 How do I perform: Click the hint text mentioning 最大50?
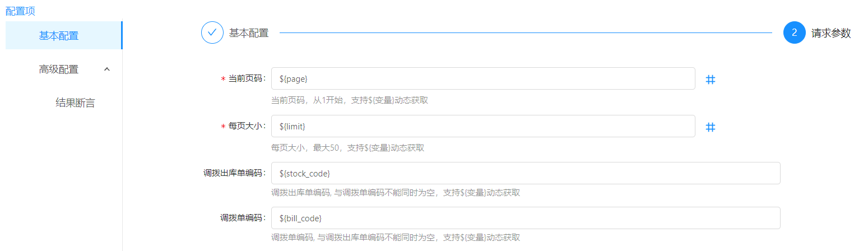click(347, 148)
